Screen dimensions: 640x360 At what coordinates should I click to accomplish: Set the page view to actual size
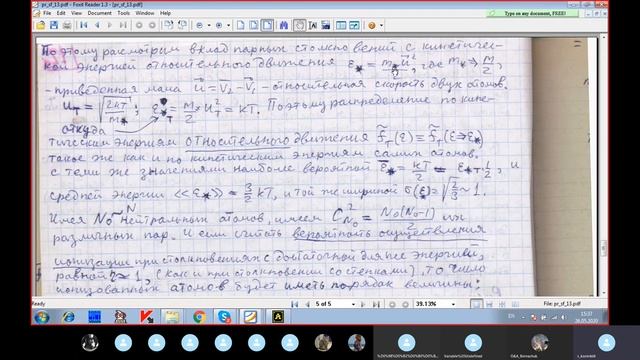point(240,25)
